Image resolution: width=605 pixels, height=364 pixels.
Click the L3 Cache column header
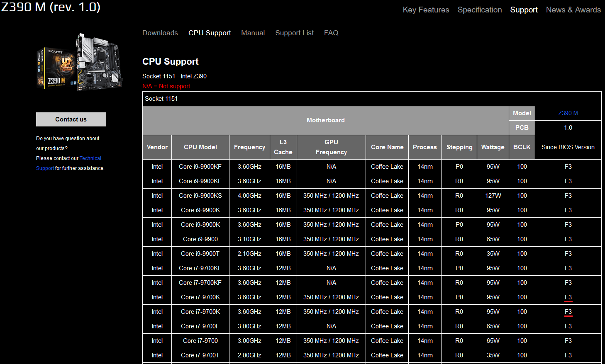283,147
